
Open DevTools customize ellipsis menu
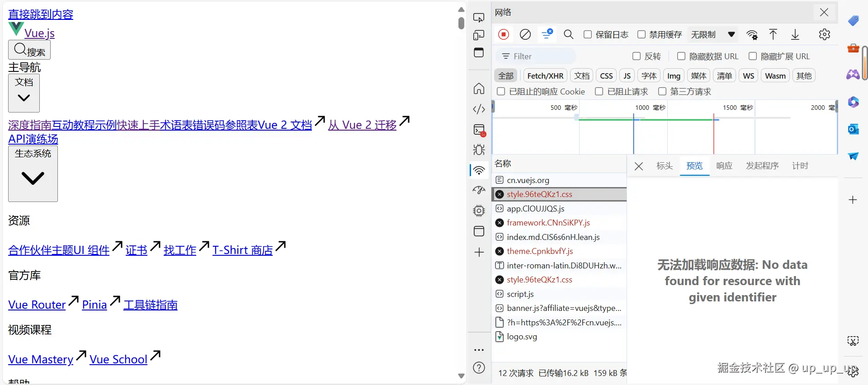[x=479, y=350]
